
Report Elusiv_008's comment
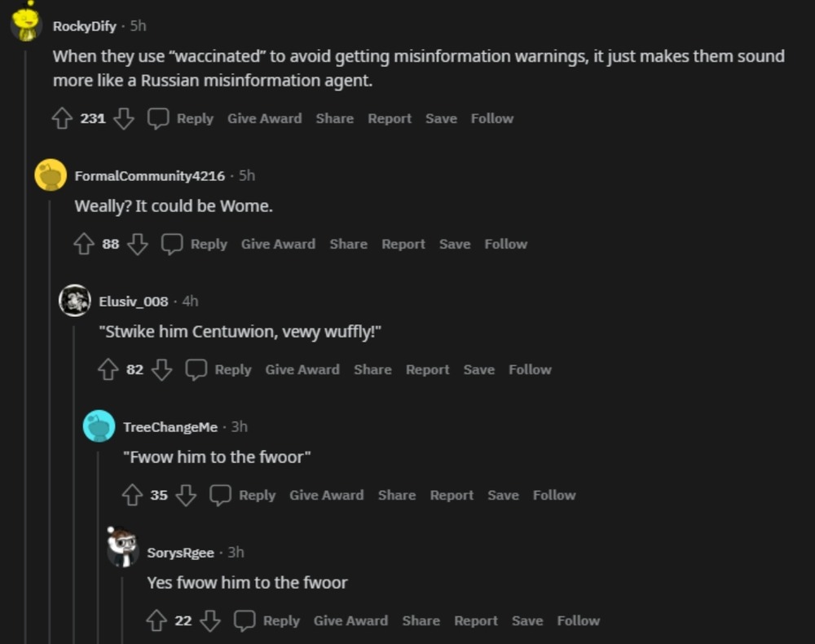427,370
